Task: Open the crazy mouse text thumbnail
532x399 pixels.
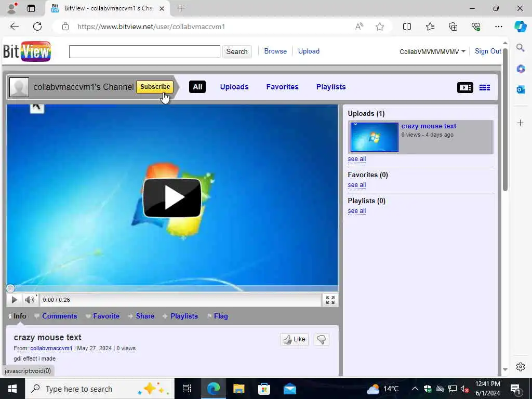Action: pos(375,137)
